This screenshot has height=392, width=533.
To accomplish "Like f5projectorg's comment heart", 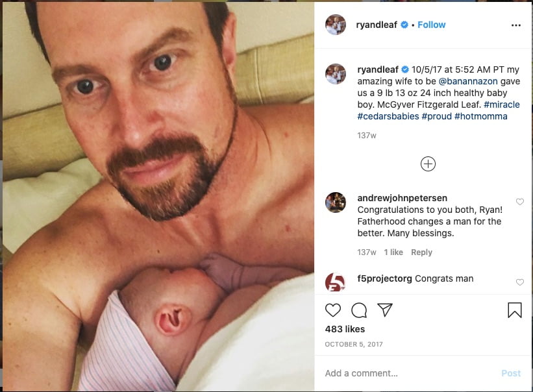I will pyautogui.click(x=520, y=282).
